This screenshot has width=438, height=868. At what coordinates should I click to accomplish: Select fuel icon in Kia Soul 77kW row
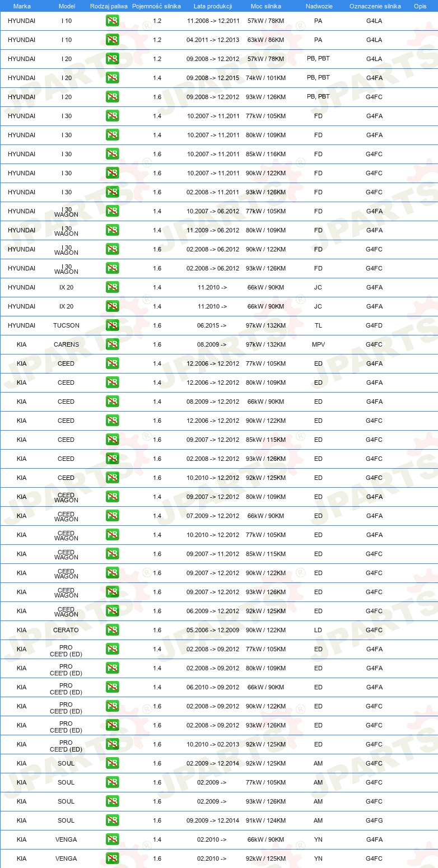pos(112,782)
